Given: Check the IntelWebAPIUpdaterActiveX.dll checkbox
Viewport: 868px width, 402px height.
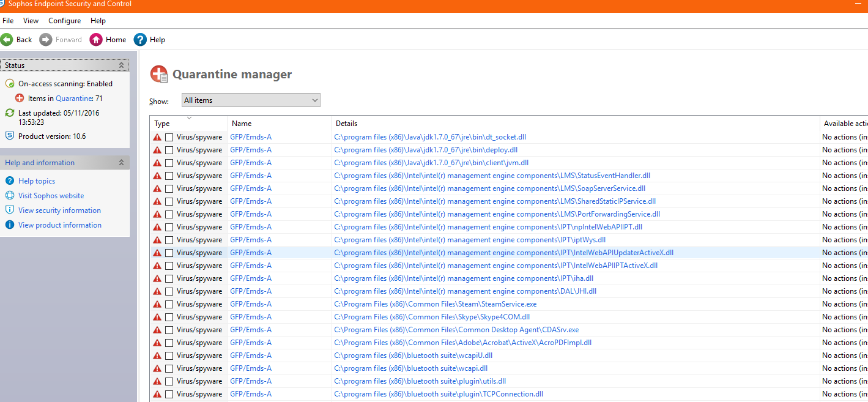Looking at the screenshot, I should [x=169, y=253].
